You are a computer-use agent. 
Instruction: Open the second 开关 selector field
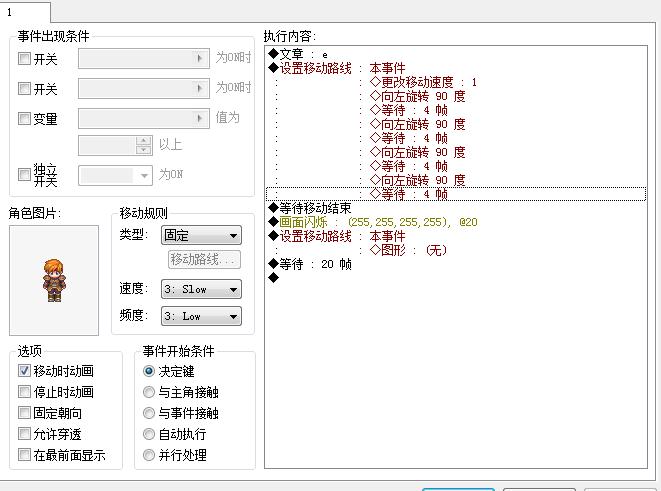[144, 89]
